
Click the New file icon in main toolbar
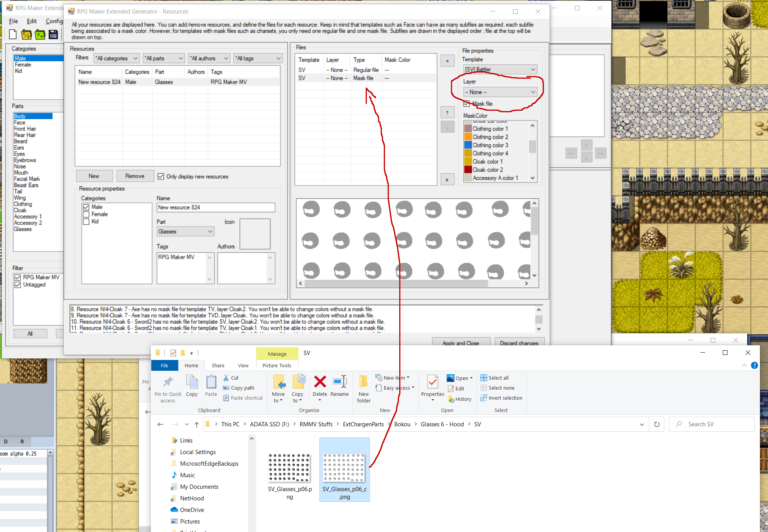point(13,35)
